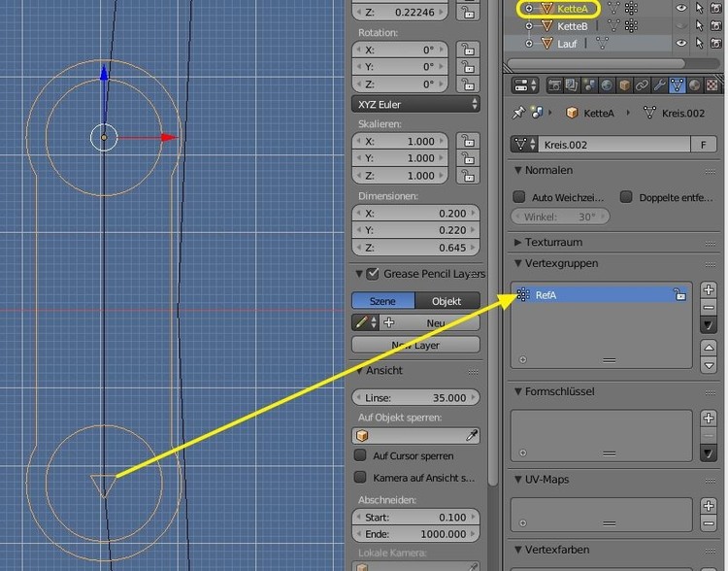Remove UV map with minus button
This screenshot has height=571, width=728.
709,523
